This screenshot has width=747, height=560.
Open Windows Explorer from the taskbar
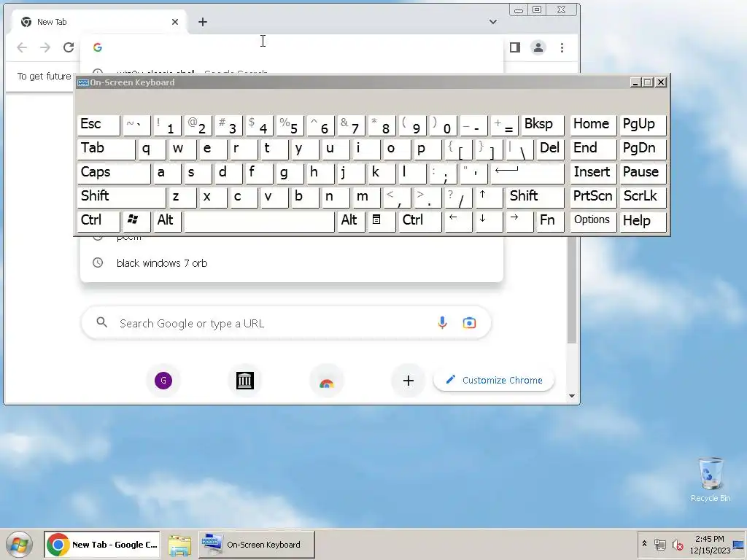(x=179, y=545)
